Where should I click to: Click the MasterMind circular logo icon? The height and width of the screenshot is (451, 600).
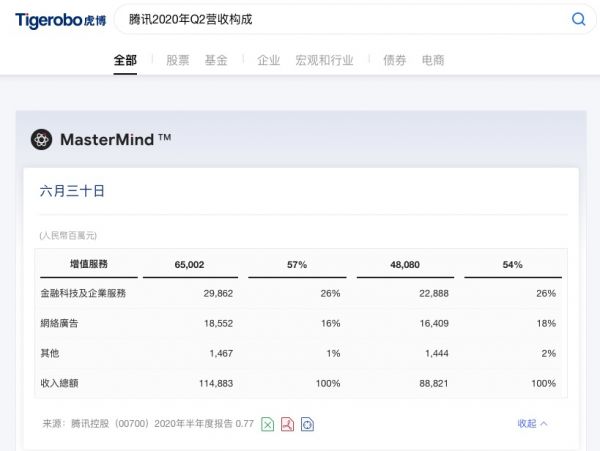tap(41, 140)
